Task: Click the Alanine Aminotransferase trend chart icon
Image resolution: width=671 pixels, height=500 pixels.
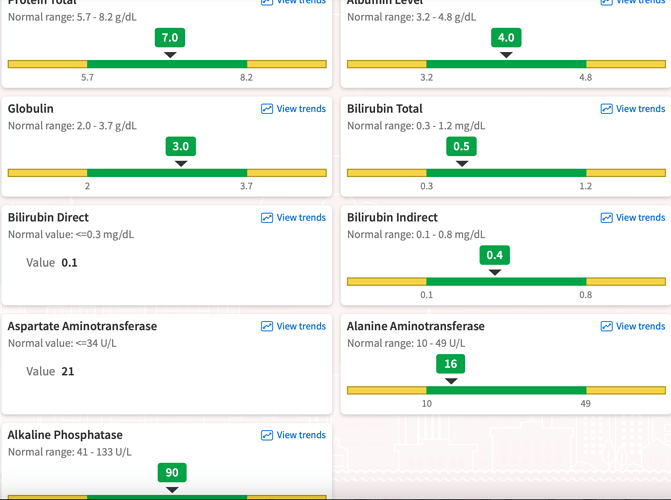Action: pyautogui.click(x=606, y=327)
